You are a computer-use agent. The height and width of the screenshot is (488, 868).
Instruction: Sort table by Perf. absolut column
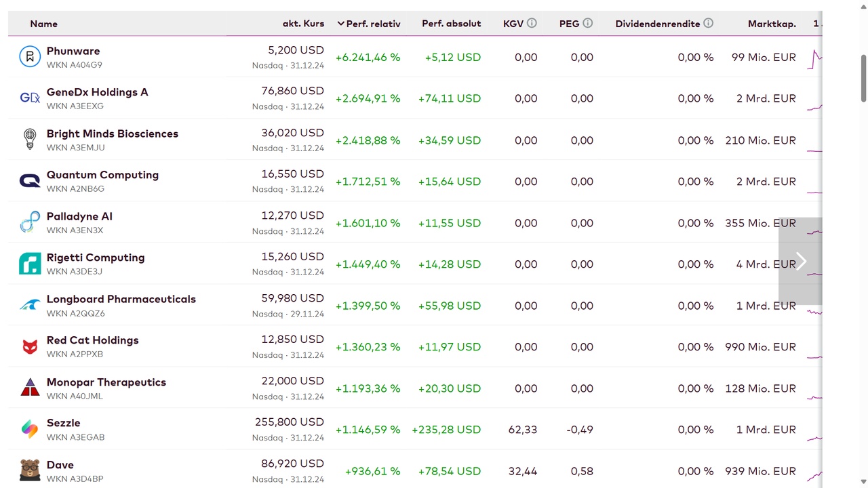click(451, 24)
